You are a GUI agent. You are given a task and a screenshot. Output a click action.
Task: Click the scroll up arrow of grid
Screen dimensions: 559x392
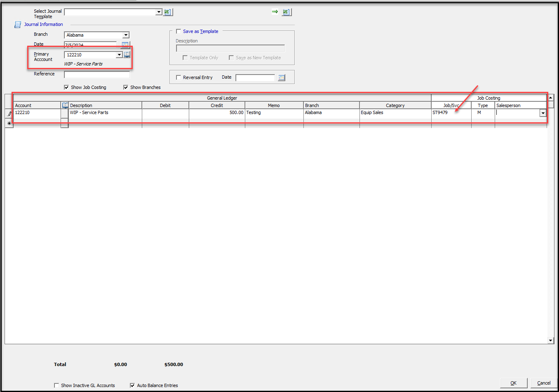tap(550, 98)
